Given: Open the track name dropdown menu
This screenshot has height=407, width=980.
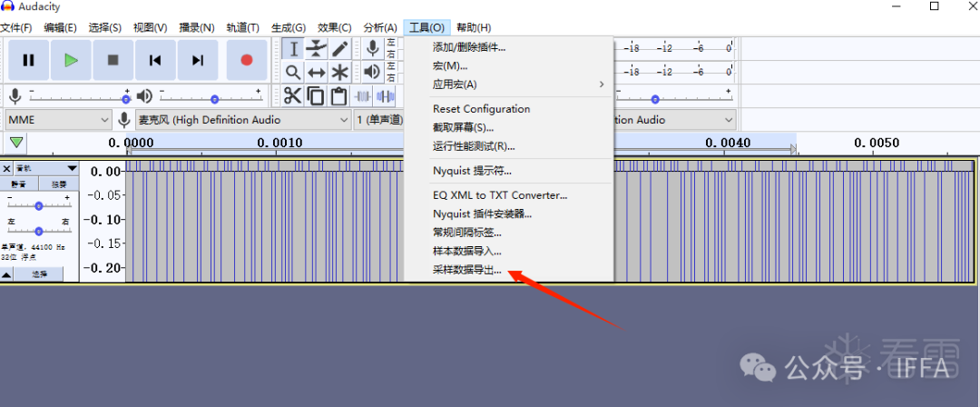Looking at the screenshot, I should tap(45, 168).
